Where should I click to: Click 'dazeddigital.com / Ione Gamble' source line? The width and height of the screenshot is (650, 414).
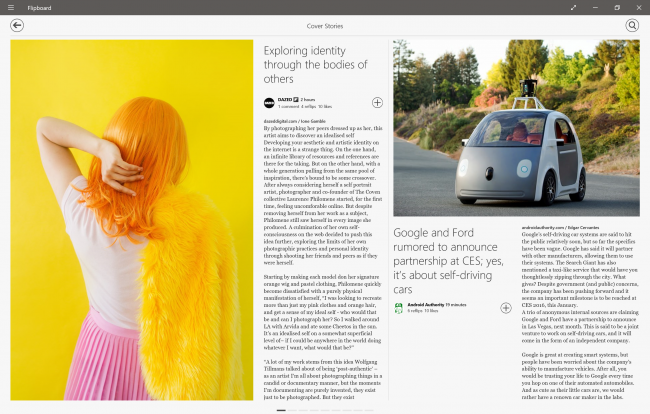tap(294, 121)
